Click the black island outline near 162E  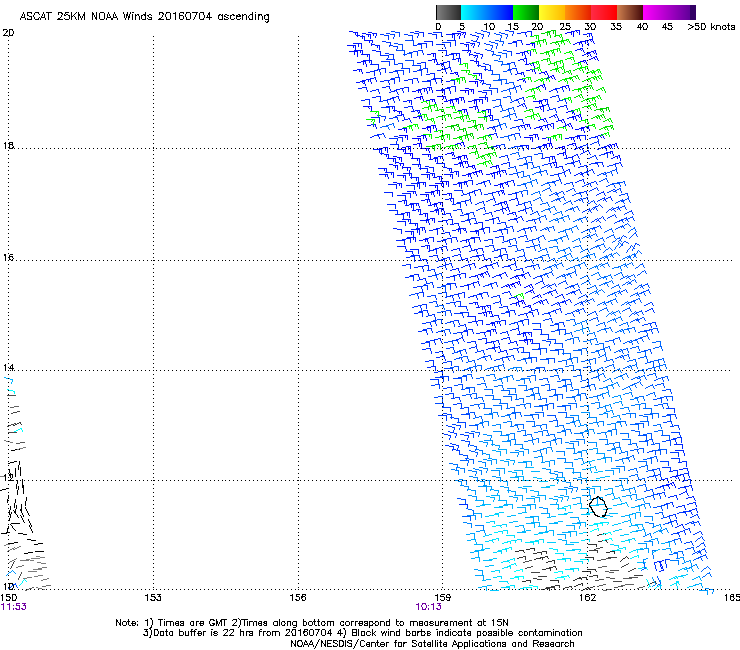pyautogui.click(x=598, y=506)
